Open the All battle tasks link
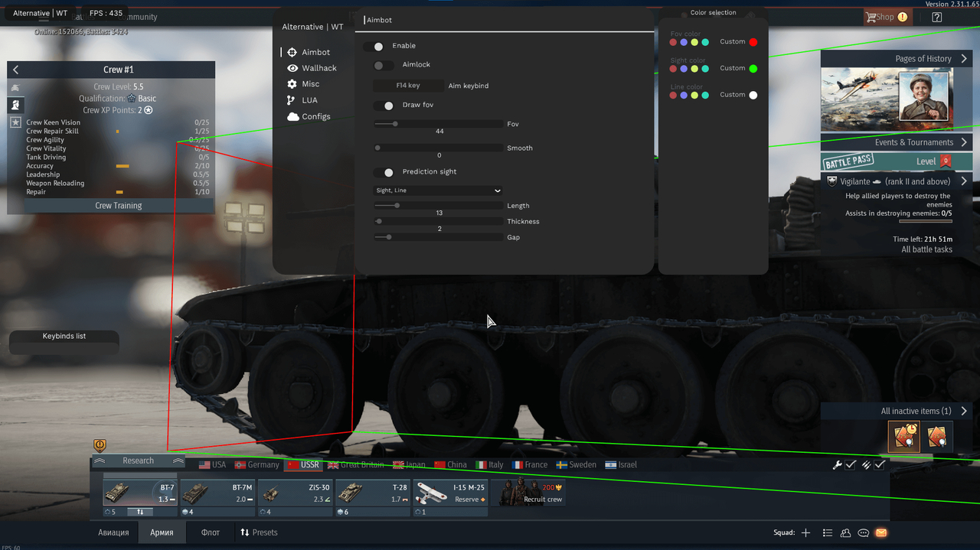 (926, 249)
